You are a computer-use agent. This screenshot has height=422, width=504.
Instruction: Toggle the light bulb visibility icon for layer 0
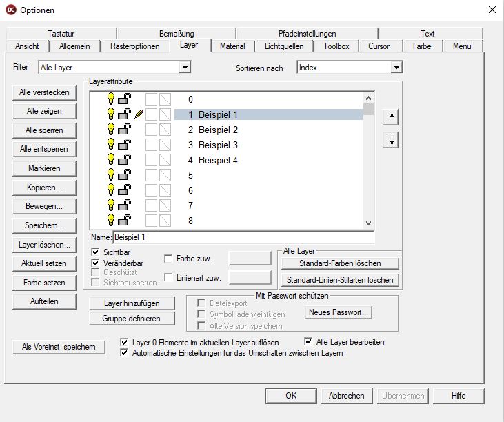(110, 99)
